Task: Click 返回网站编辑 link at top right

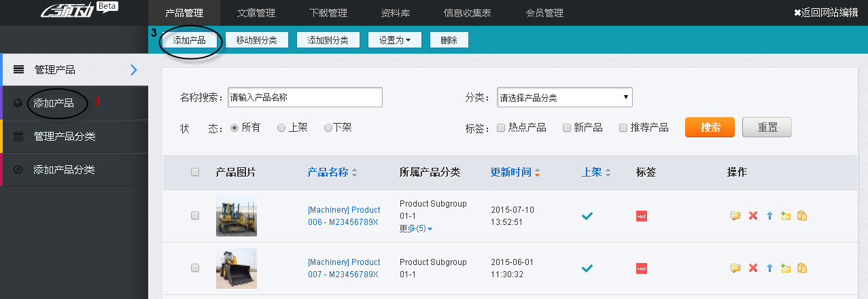Action: coord(826,12)
